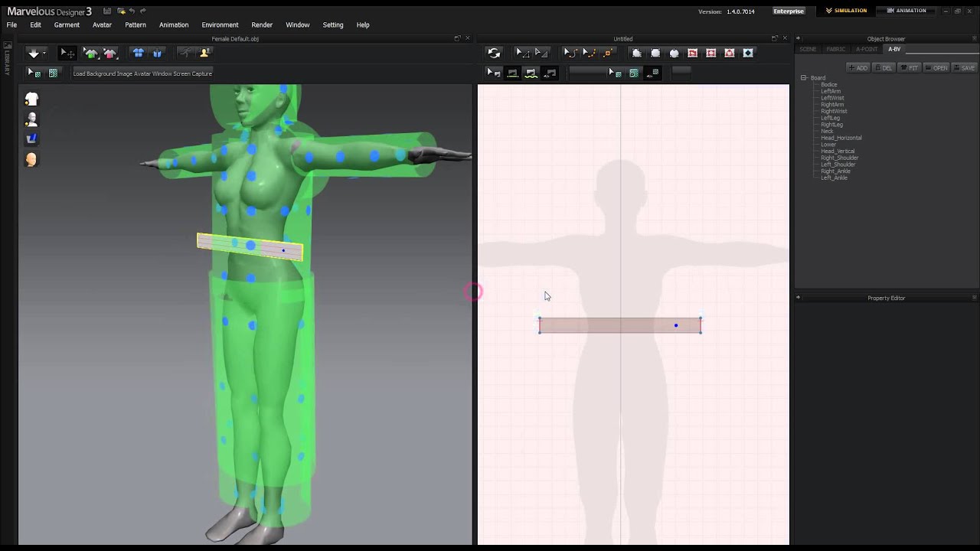Expand the LIBRARY side panel
The height and width of the screenshot is (551, 980).
(7, 59)
